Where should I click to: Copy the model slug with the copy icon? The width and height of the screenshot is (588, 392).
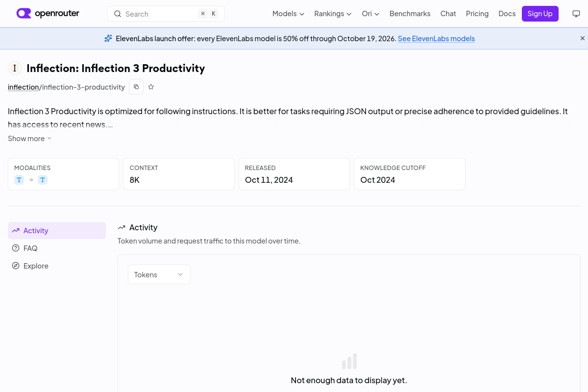[136, 87]
